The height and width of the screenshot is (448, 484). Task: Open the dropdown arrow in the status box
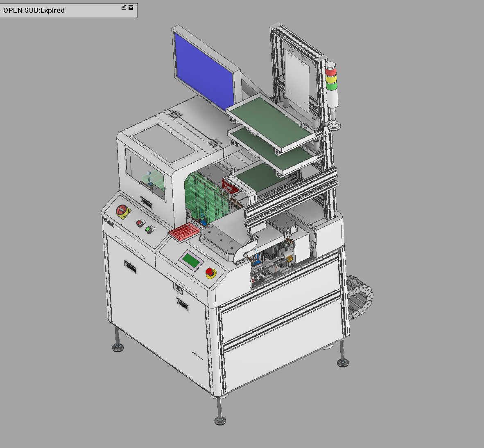point(131,8)
